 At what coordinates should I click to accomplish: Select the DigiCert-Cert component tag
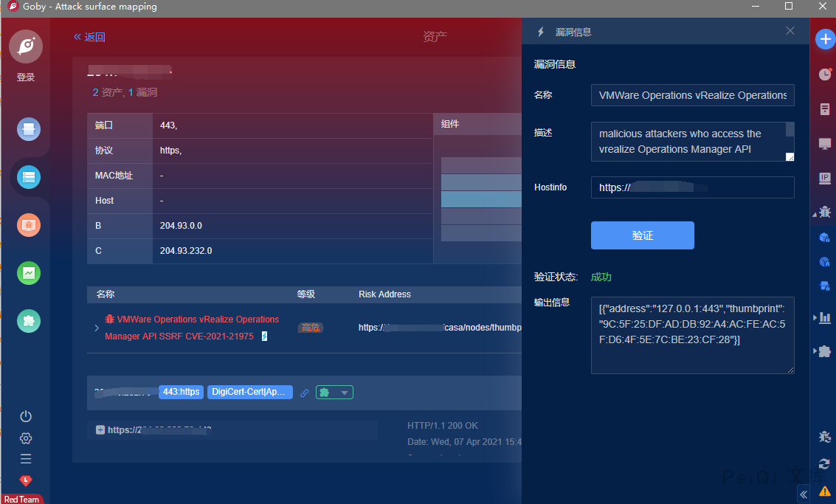point(250,392)
